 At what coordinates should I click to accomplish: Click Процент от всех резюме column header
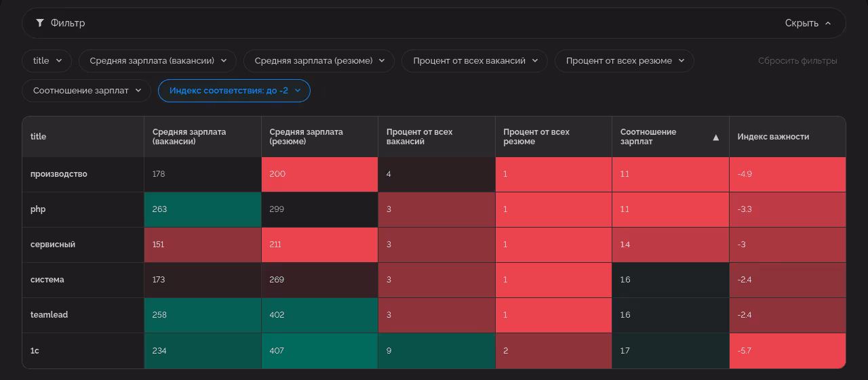pyautogui.click(x=536, y=137)
